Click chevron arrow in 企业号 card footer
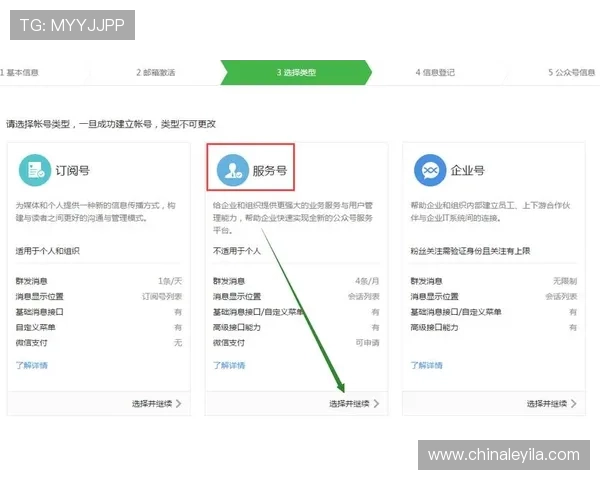600x480 pixels. tap(574, 403)
